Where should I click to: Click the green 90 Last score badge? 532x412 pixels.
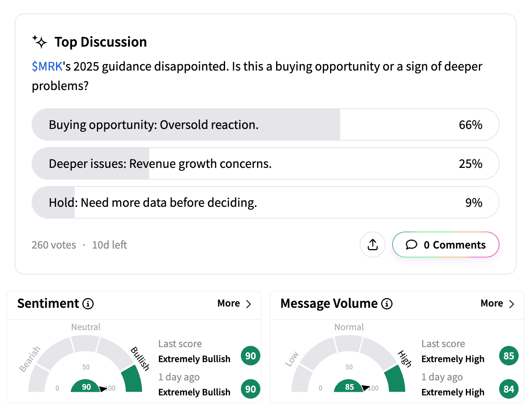point(251,356)
